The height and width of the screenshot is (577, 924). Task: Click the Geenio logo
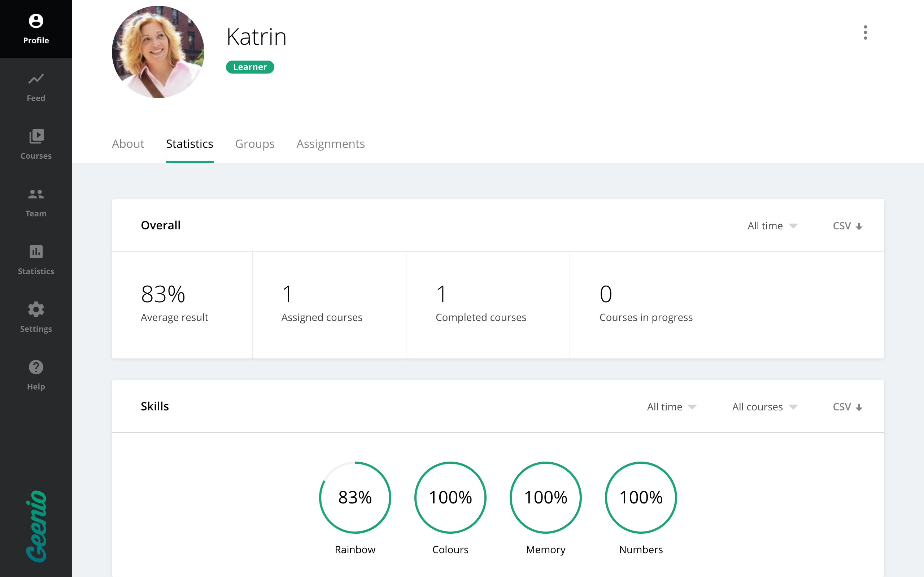pyautogui.click(x=36, y=526)
